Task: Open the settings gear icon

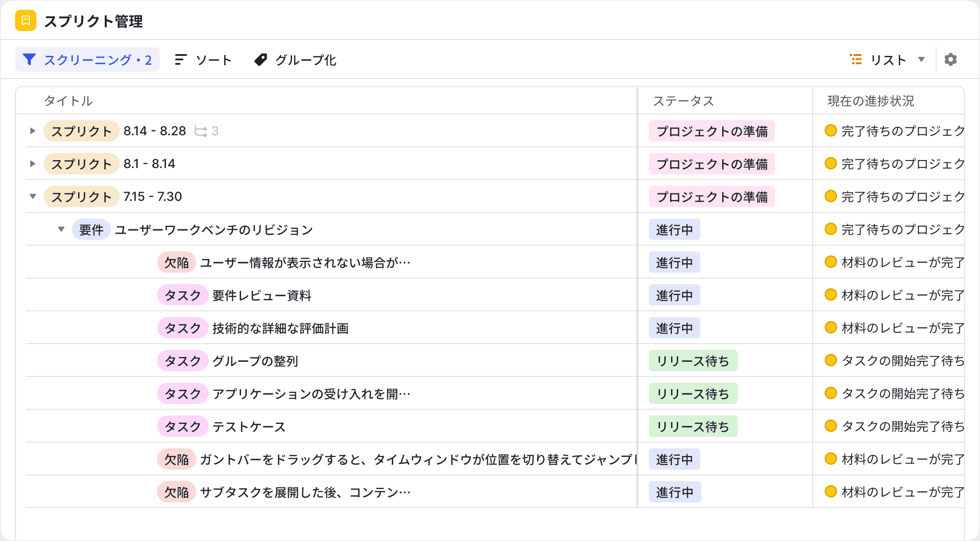Action: tap(951, 59)
